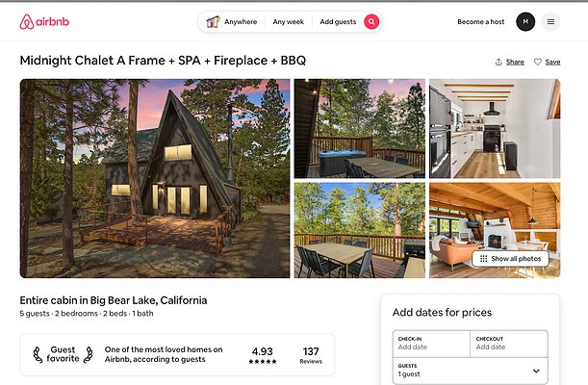The height and width of the screenshot is (385, 588).
Task: Open the 137 Reviews link
Action: pyautogui.click(x=311, y=355)
